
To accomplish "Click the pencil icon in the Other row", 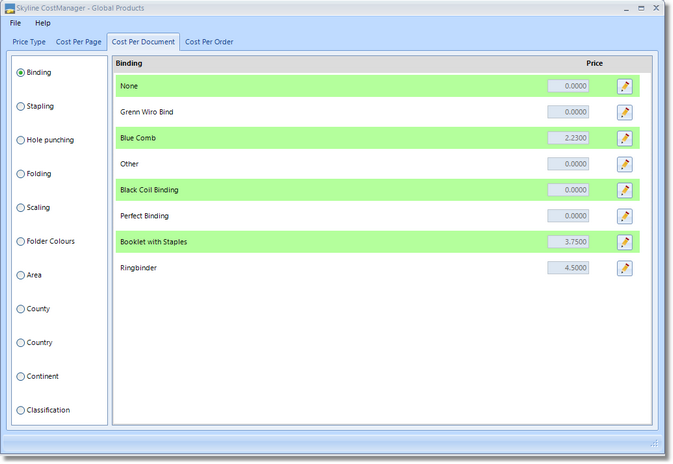I will pyautogui.click(x=624, y=164).
